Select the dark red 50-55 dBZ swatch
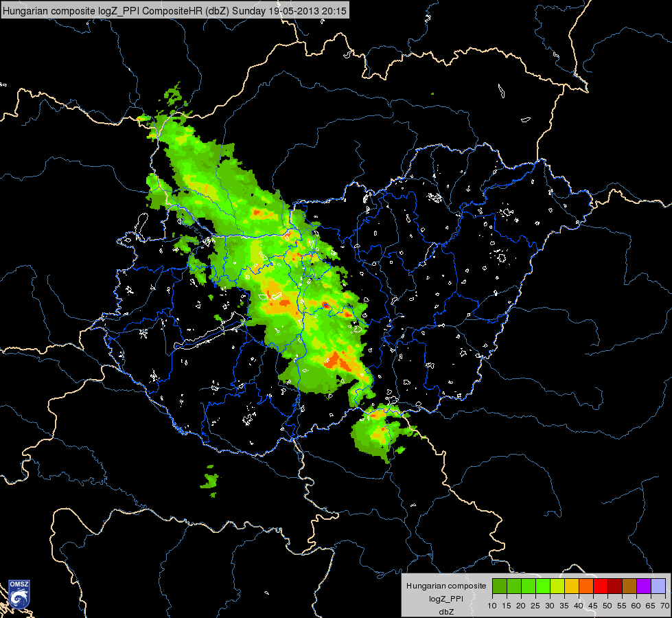 (615, 586)
